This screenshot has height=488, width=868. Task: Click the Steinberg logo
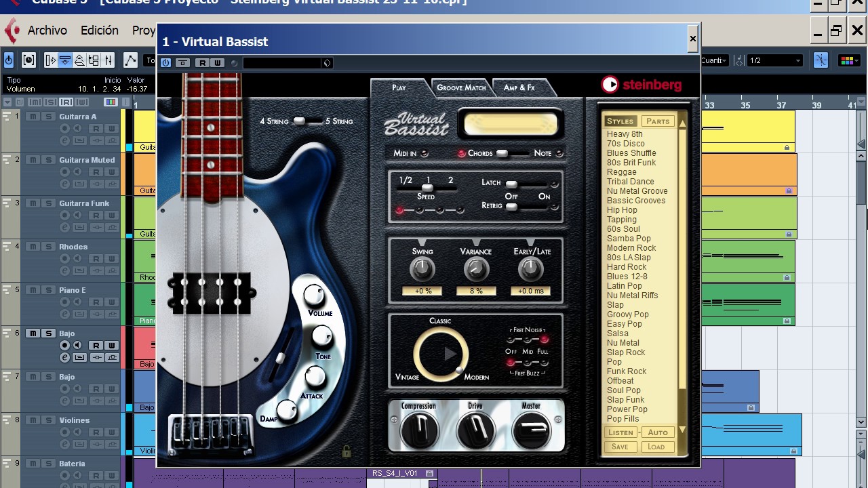pos(641,84)
